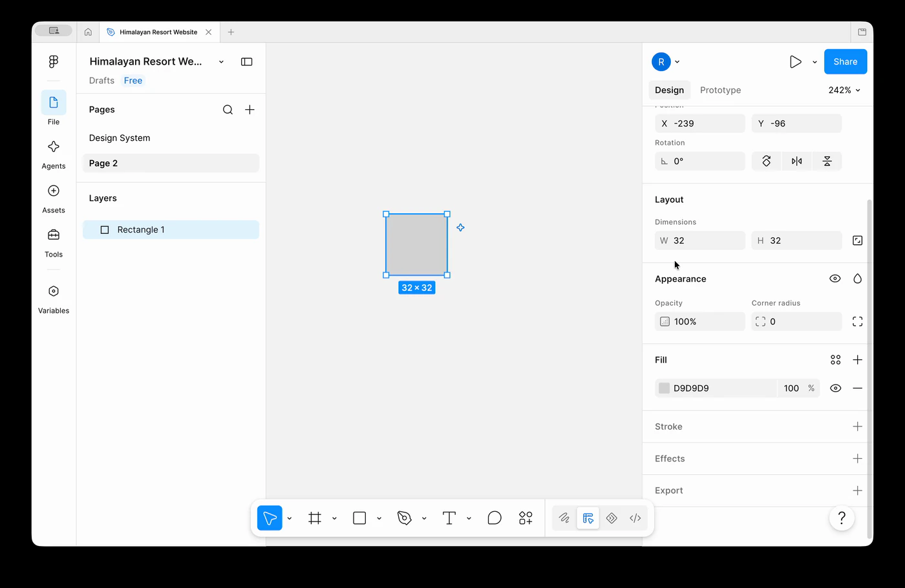Select the Text tool

pos(449,518)
